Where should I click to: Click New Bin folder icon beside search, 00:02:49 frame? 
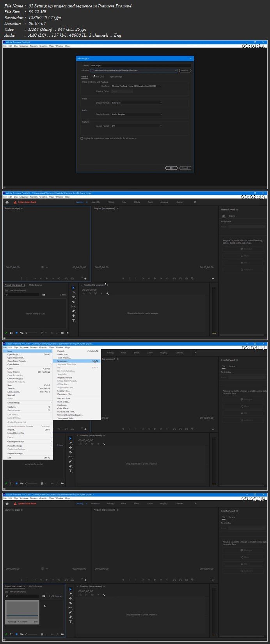tap(44, 295)
